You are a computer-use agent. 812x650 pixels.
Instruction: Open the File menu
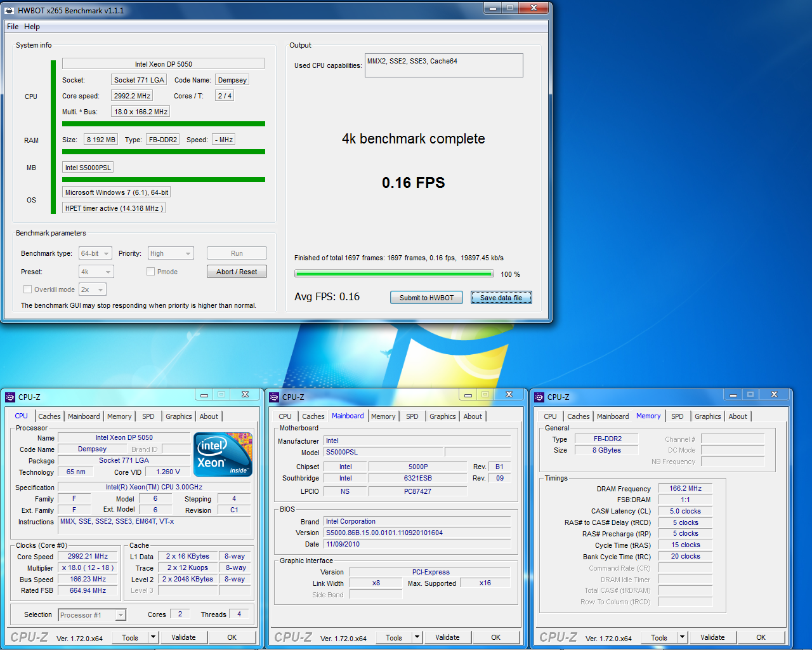click(x=13, y=27)
